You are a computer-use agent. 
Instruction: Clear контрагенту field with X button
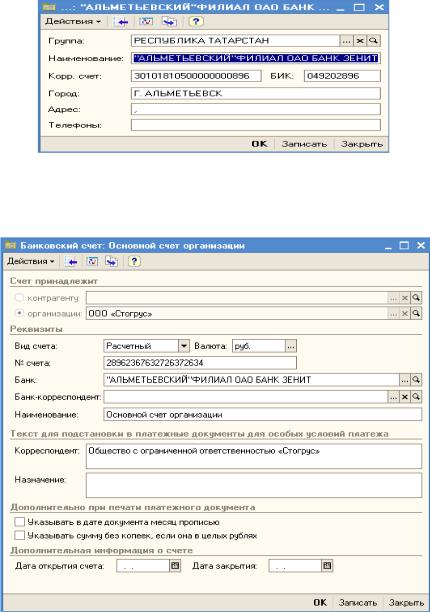405,298
